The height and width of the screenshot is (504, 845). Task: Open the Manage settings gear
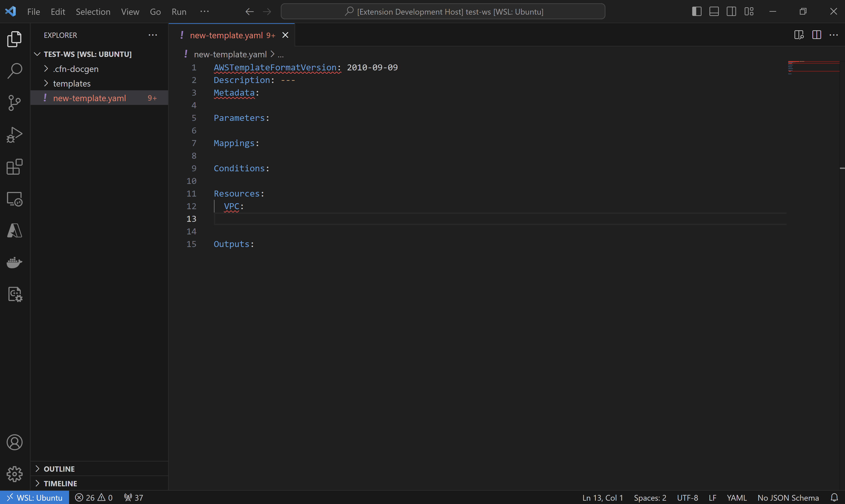pos(14,474)
